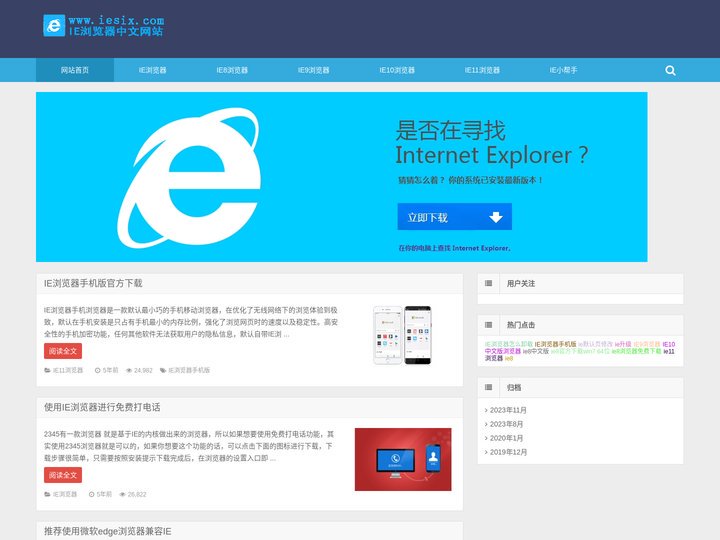Open the IE8浏览器 navigation item
The height and width of the screenshot is (540, 720).
232,70
